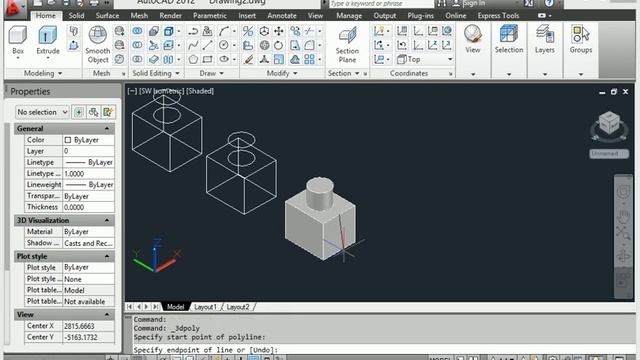Click the Linetype ByLayer property field

pos(89,162)
